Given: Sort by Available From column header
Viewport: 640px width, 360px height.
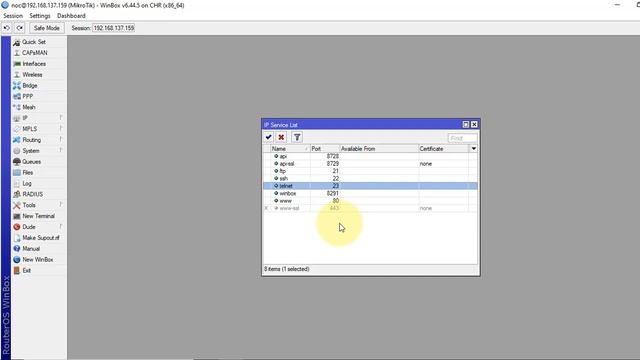Looking at the screenshot, I should (x=379, y=149).
